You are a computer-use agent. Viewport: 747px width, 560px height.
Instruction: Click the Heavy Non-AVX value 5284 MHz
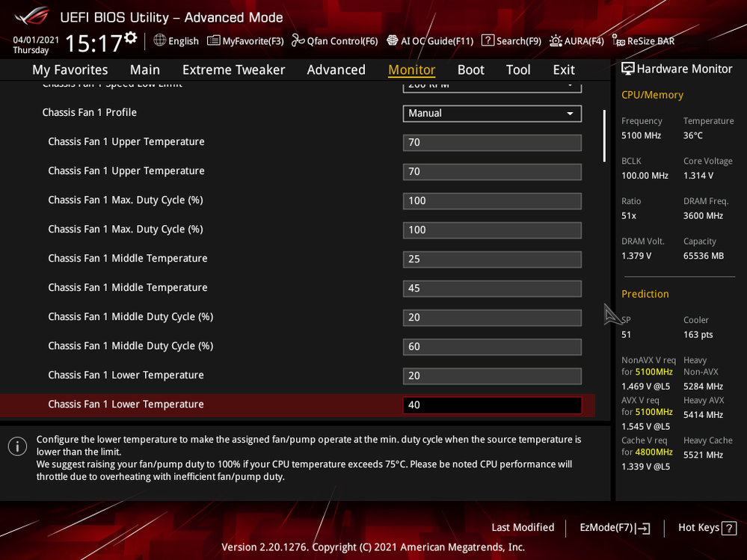[x=703, y=387]
